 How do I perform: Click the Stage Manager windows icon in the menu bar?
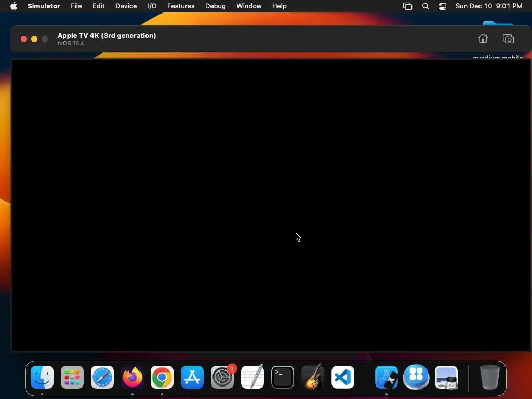coord(407,6)
